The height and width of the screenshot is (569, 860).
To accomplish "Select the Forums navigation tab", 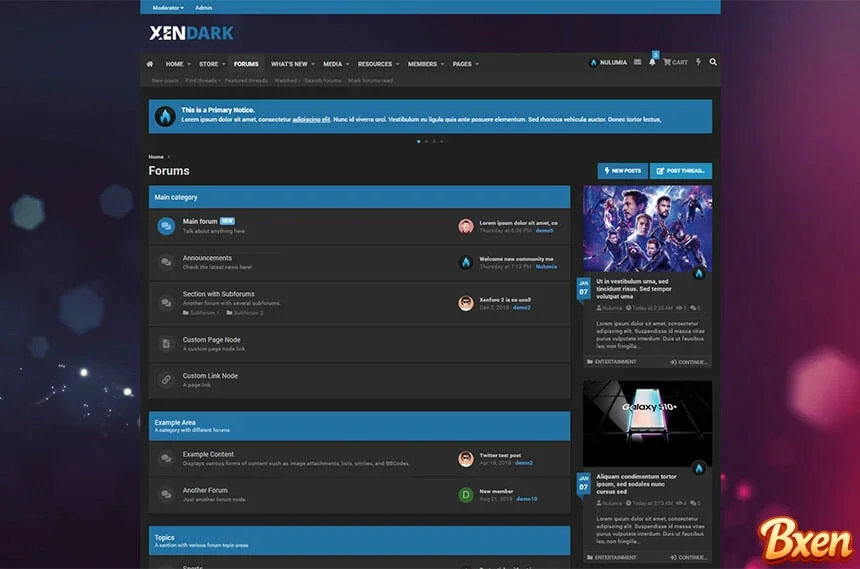I will coord(246,64).
